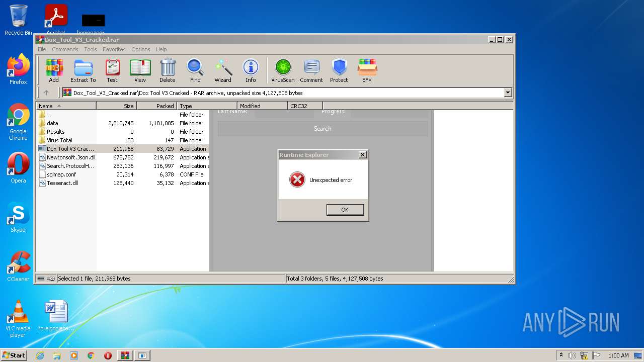
Task: Open the File menu
Action: 42,49
